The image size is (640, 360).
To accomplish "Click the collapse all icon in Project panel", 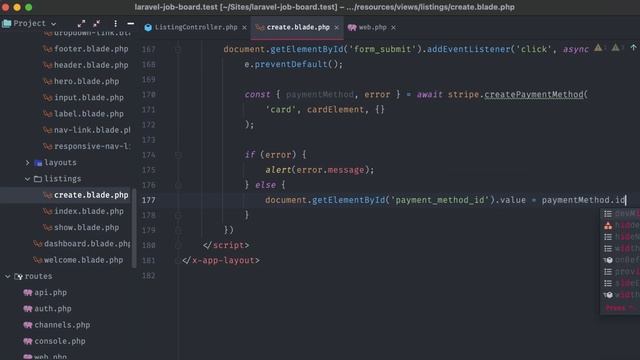I will point(97,24).
